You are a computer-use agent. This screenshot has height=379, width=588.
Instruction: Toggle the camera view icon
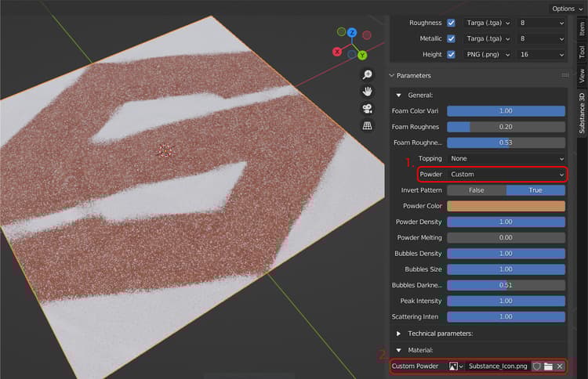click(x=367, y=109)
